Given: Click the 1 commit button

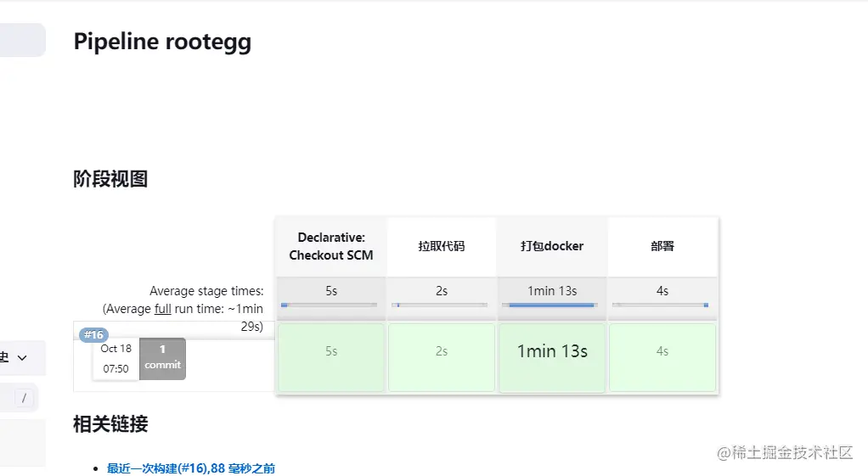Looking at the screenshot, I should point(162,357).
